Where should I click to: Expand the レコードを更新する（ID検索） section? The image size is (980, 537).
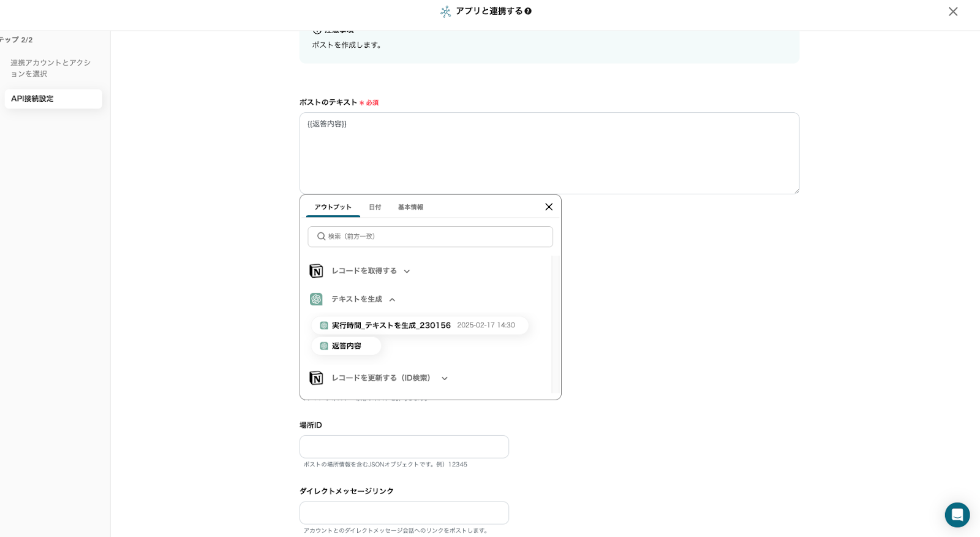click(445, 379)
